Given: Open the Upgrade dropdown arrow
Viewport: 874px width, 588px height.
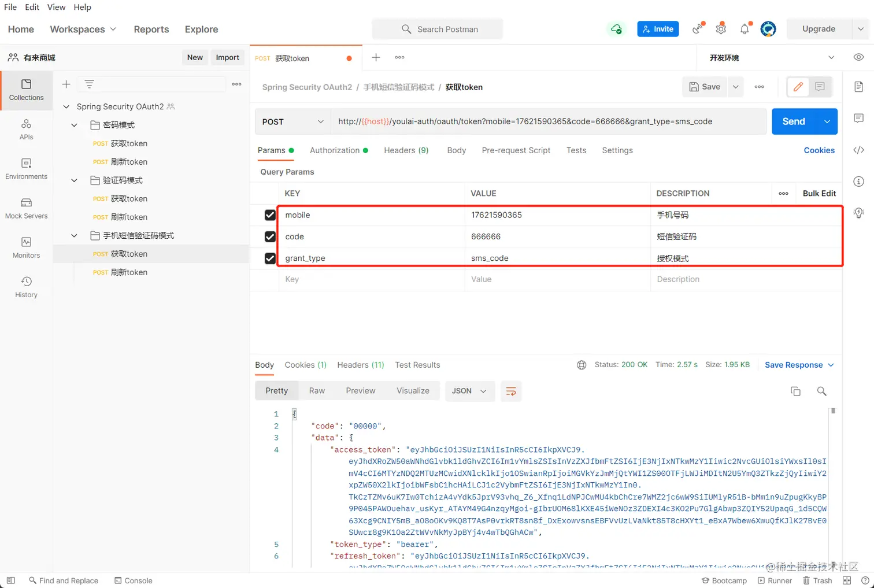Looking at the screenshot, I should (x=861, y=29).
